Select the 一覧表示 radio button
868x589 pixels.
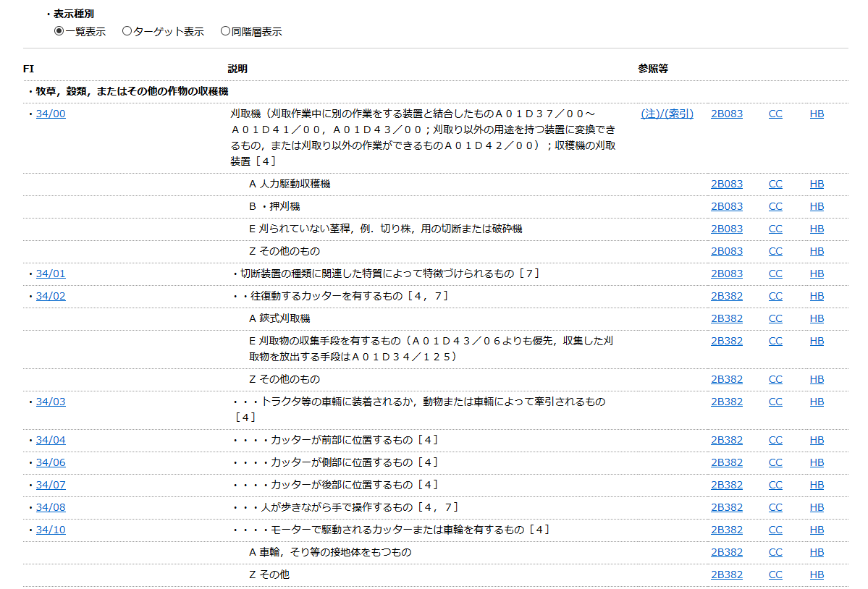coord(59,31)
